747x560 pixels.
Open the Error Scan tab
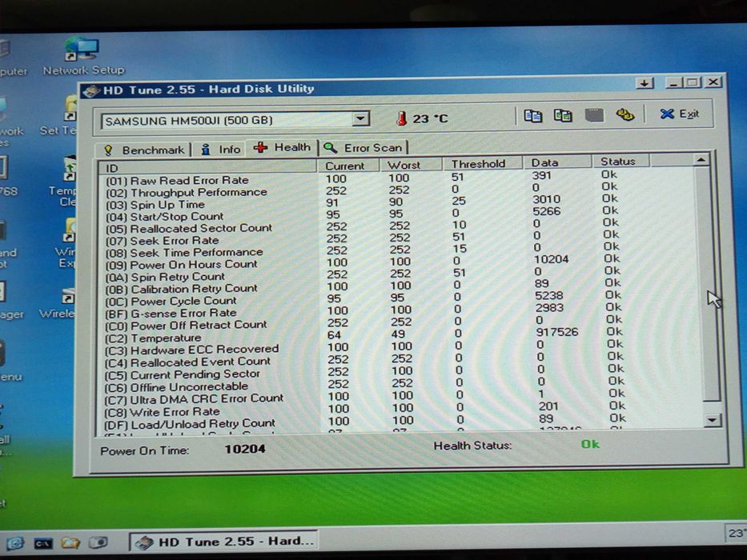[x=363, y=148]
